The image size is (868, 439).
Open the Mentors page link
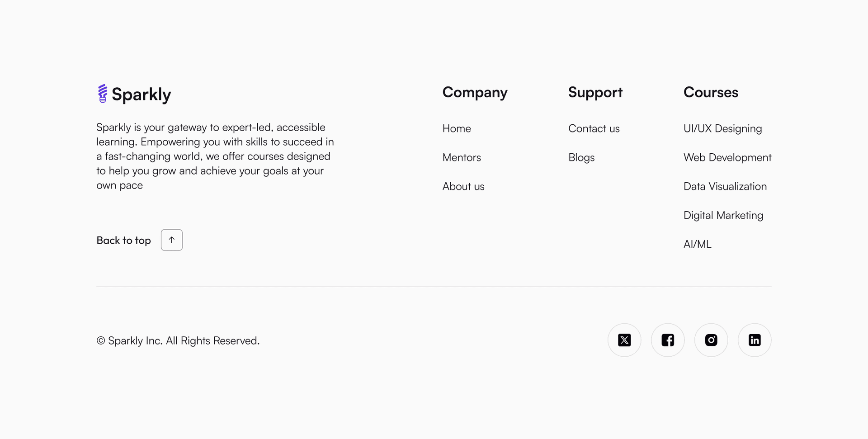(x=462, y=157)
